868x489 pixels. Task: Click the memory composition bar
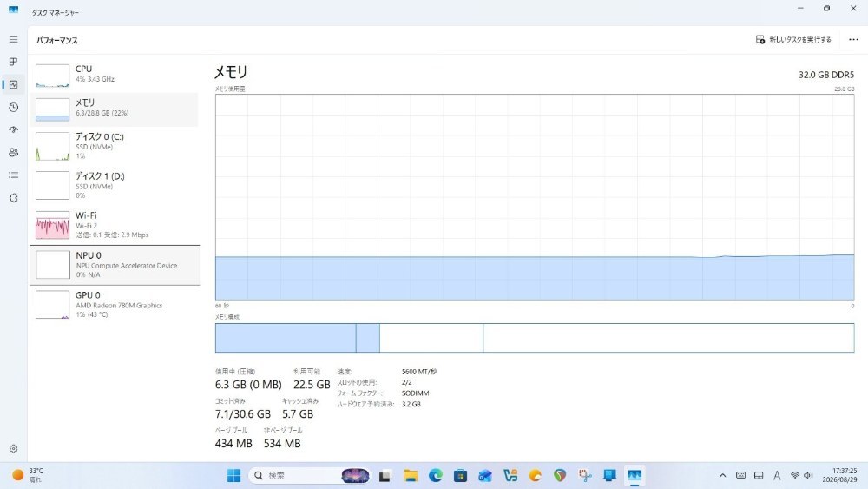(x=535, y=338)
